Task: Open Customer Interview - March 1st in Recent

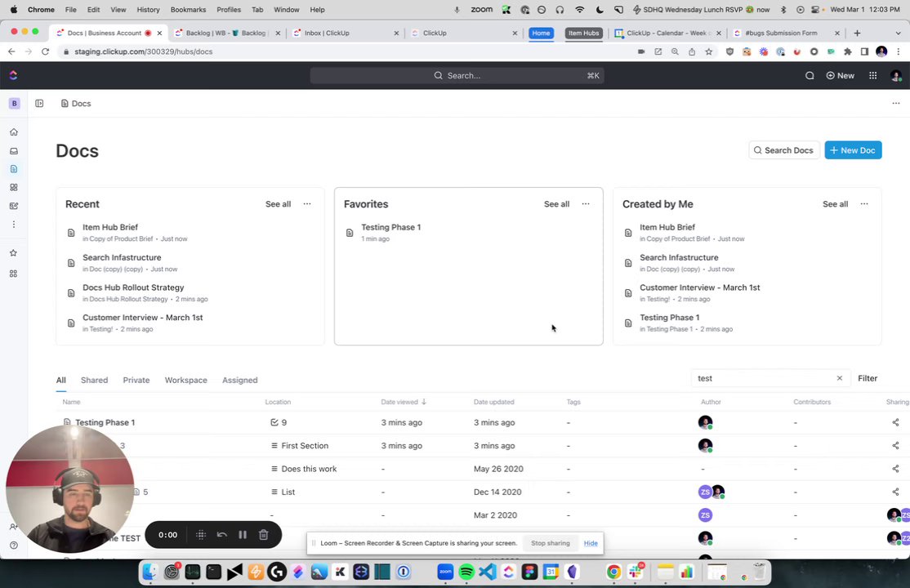Action: (x=142, y=318)
